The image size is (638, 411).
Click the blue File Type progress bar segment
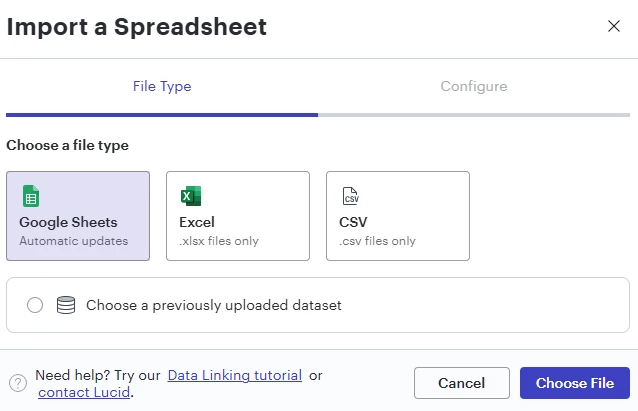(162, 115)
